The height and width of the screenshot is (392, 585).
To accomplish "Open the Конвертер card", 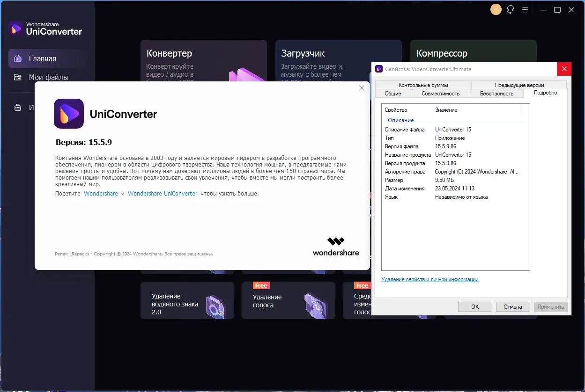I will (x=203, y=61).
